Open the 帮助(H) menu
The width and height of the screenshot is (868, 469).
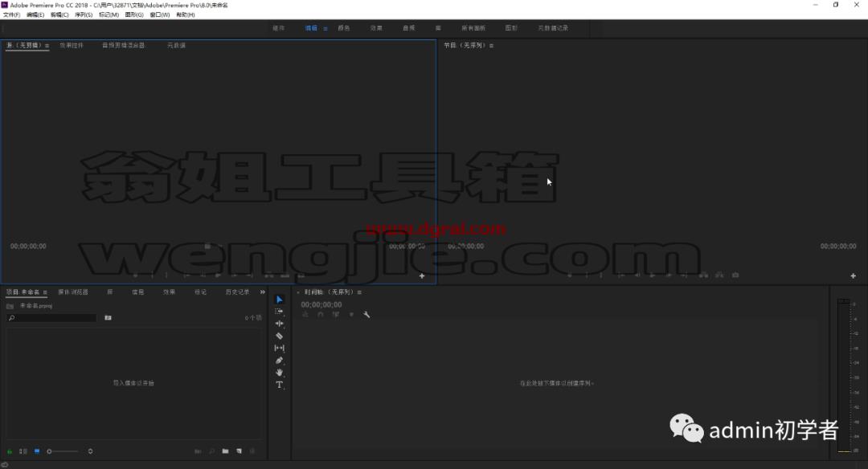[186, 15]
